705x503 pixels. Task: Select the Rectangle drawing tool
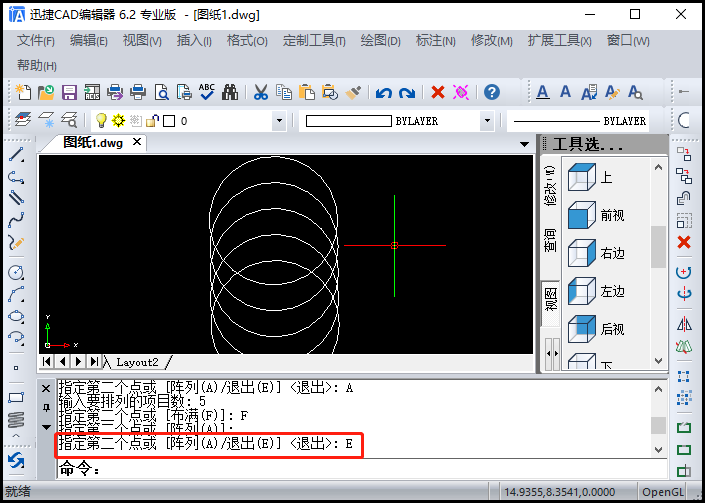pos(16,397)
